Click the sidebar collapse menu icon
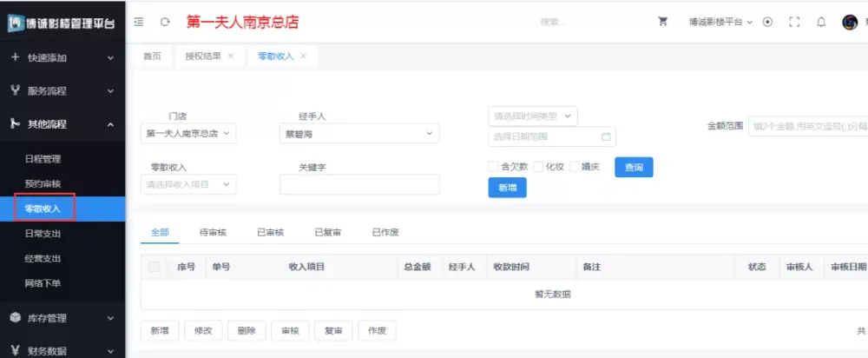This screenshot has width=868, height=358. click(139, 22)
